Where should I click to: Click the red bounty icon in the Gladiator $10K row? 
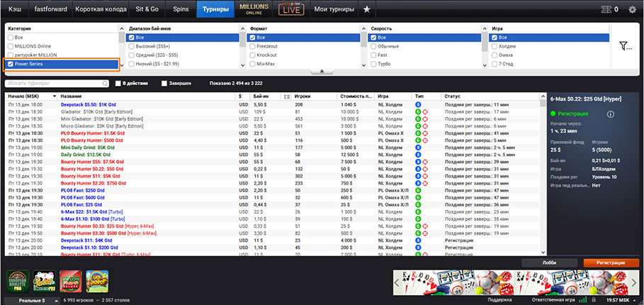coord(424,112)
